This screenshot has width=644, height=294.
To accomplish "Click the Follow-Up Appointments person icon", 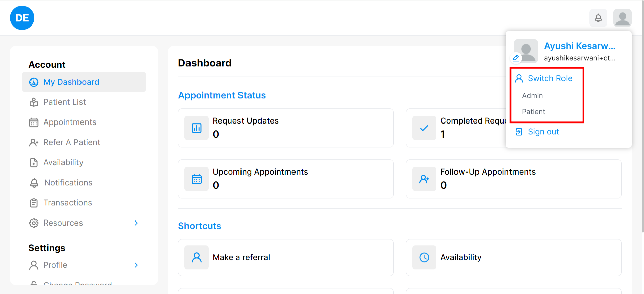I will point(424,179).
